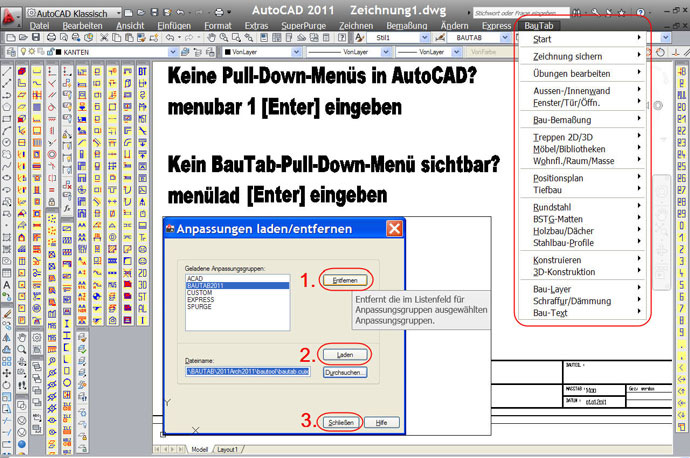Click the Entfernen button
Viewport: 690px width, 458px height.
point(345,280)
